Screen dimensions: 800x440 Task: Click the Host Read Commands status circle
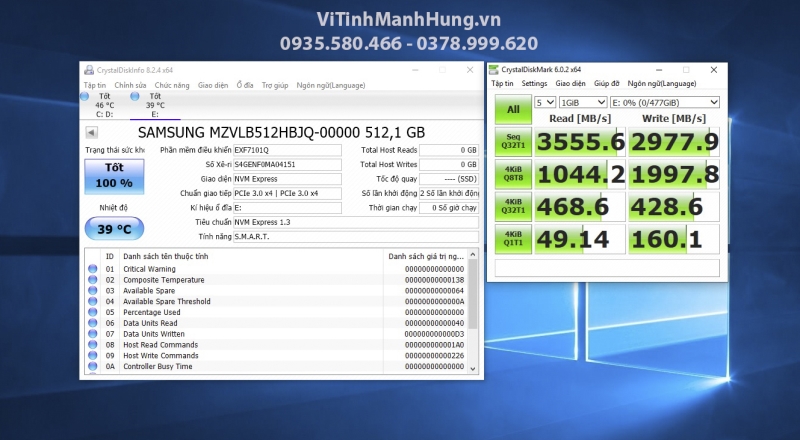pos(92,345)
